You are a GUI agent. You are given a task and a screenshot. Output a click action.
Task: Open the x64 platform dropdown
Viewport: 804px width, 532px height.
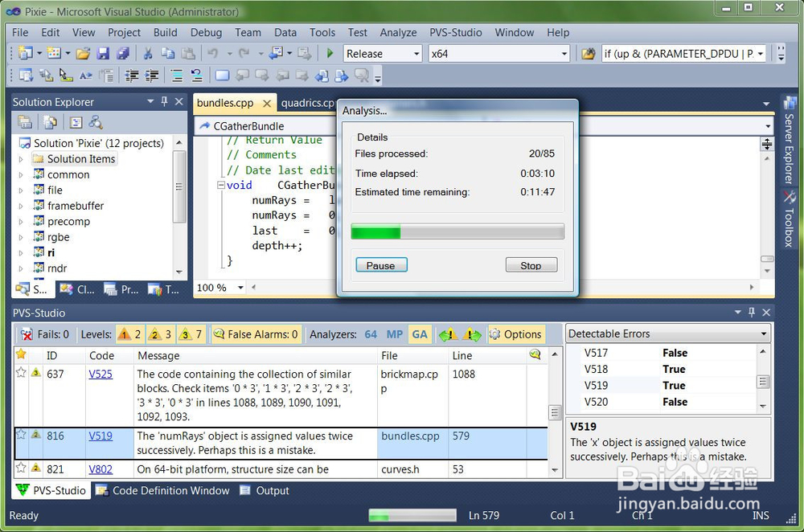click(x=564, y=54)
